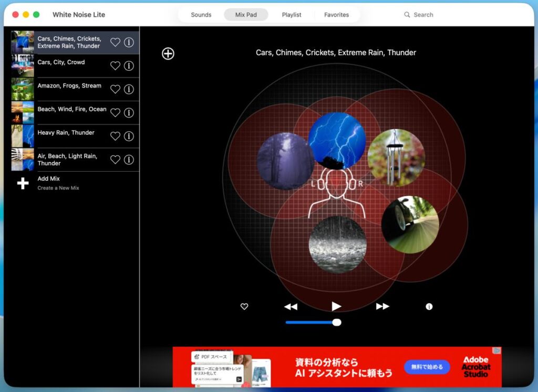Viewport: 538px width, 392px height.
Task: Adjust the volume slider below playback controls
Action: click(x=337, y=322)
